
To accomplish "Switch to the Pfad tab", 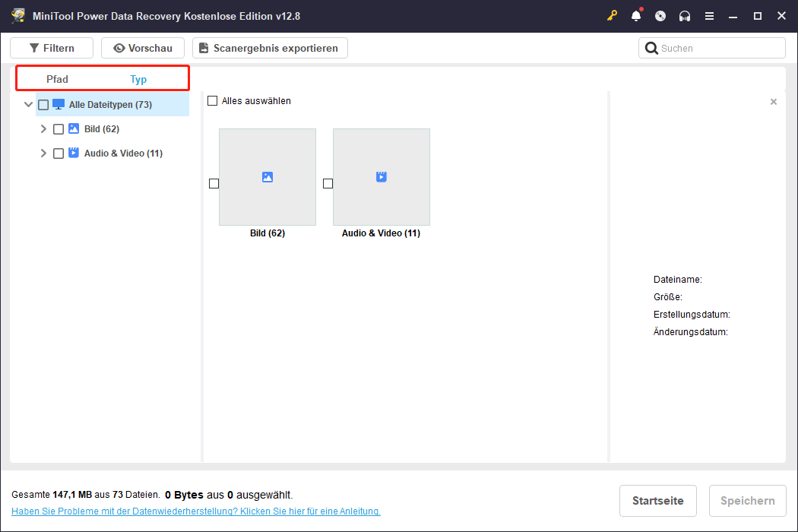I will (57, 78).
